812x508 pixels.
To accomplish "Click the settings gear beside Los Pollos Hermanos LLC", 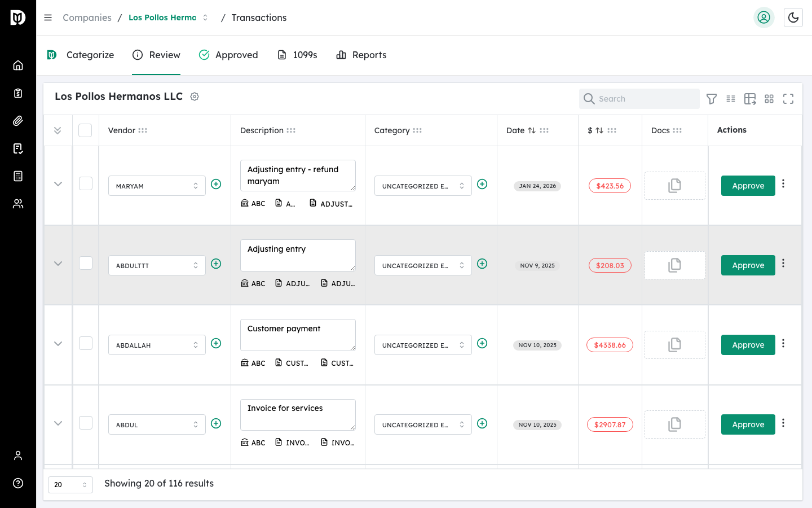I will click(x=195, y=97).
